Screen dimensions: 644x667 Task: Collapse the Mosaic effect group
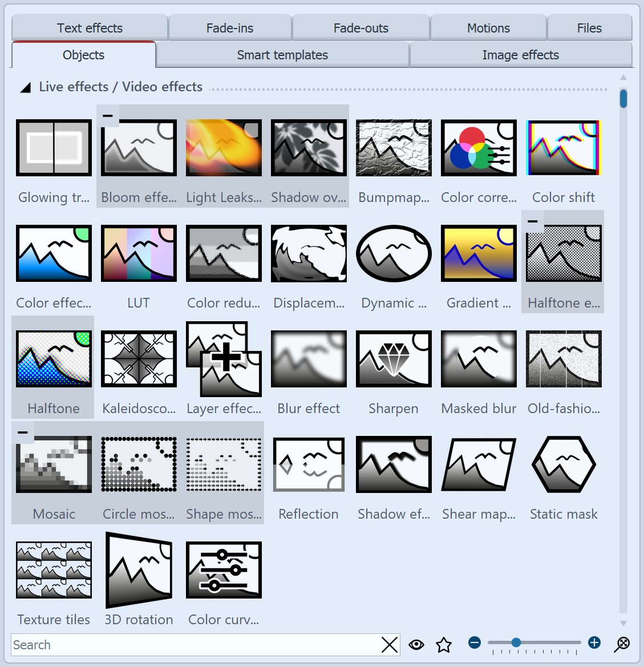tap(23, 432)
